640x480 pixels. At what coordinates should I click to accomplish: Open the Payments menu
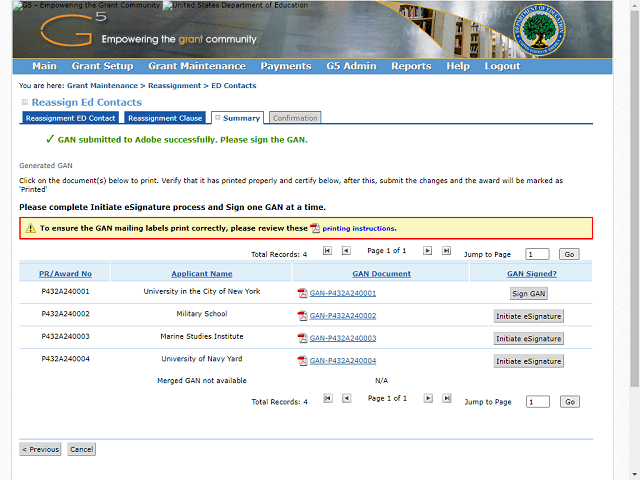pyautogui.click(x=285, y=66)
